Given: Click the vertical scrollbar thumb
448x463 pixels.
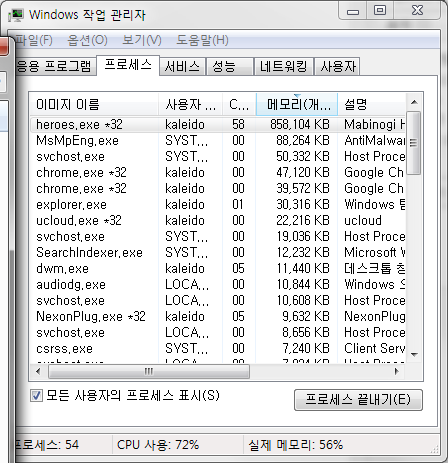Looking at the screenshot, I should (x=414, y=143).
